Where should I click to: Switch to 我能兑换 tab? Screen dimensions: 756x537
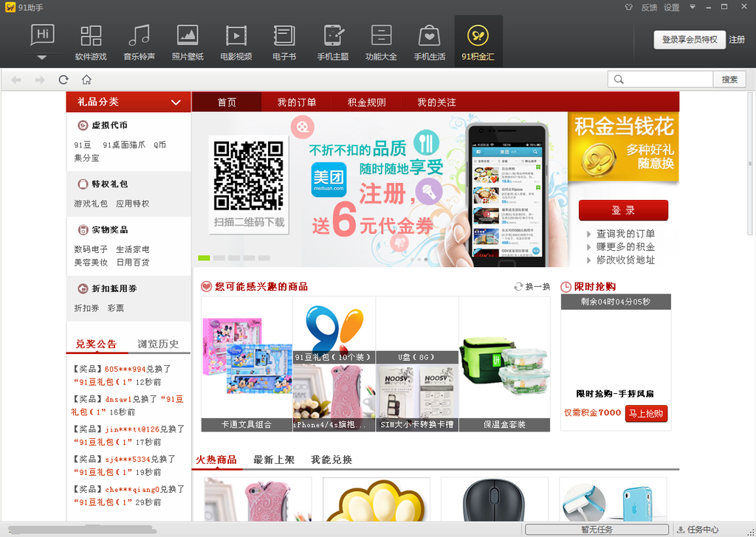pos(331,460)
